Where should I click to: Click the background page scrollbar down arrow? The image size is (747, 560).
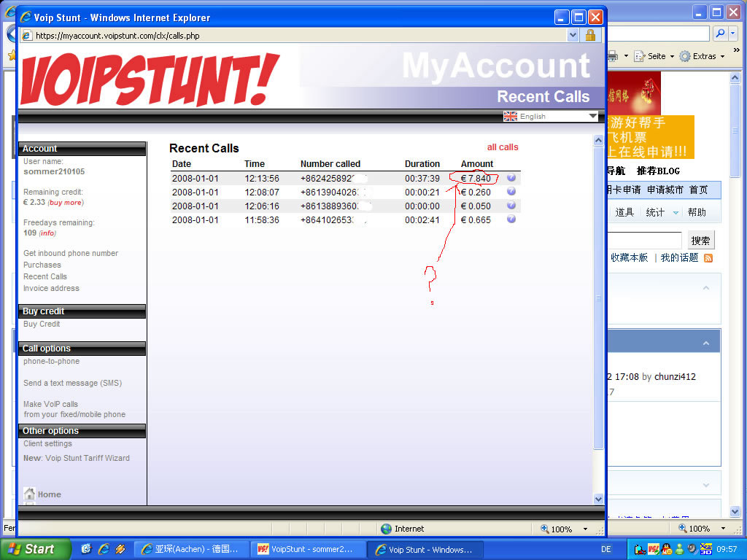point(735,511)
